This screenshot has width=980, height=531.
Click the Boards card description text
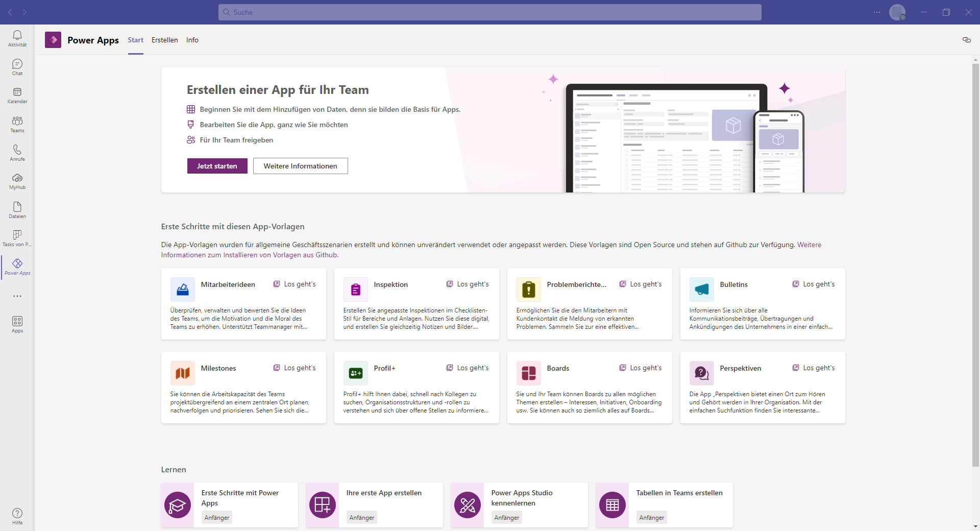point(589,402)
